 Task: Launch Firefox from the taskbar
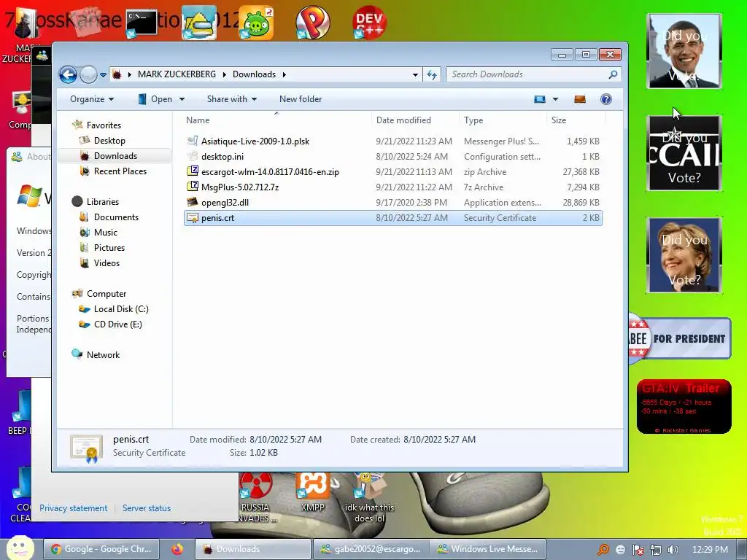177,549
